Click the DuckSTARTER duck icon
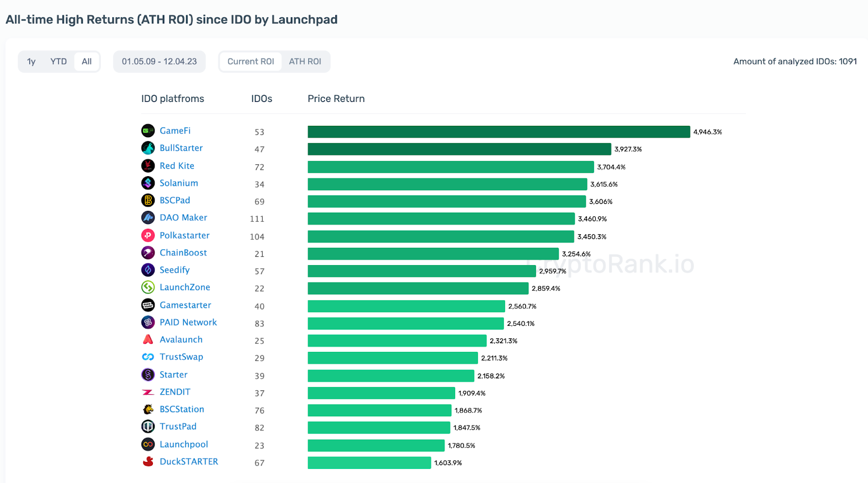This screenshot has width=868, height=483. pyautogui.click(x=148, y=461)
